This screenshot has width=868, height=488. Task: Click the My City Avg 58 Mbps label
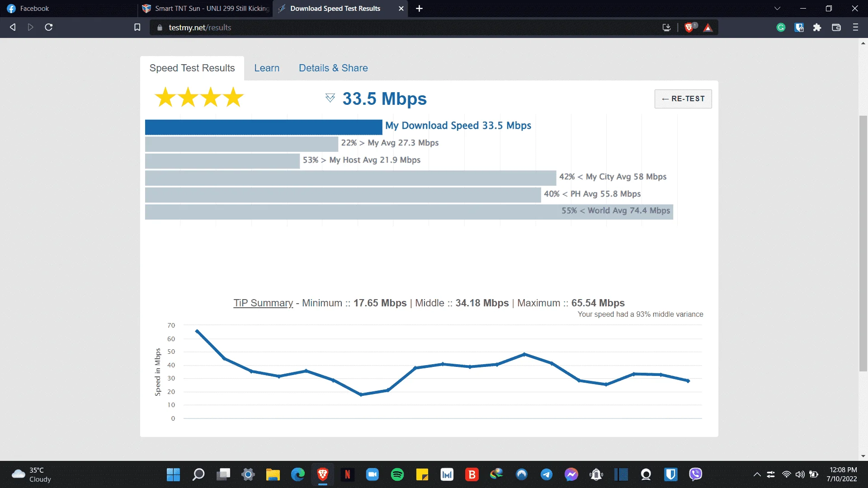pyautogui.click(x=613, y=177)
